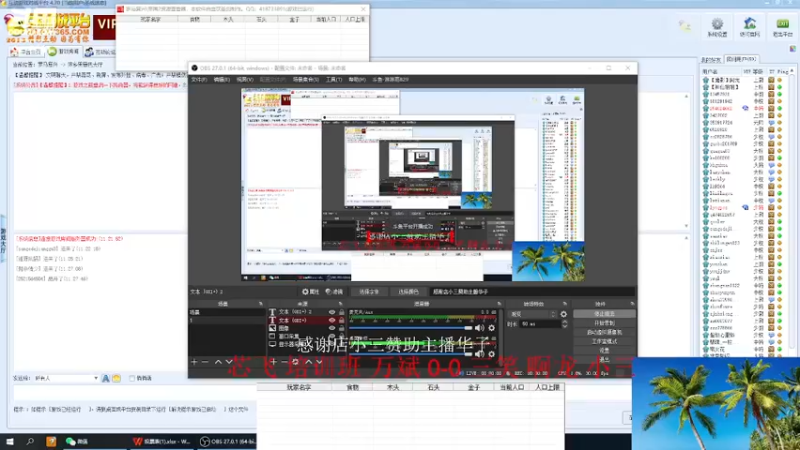The width and height of the screenshot is (800, 450).
Task: Click the 设置 settings button in OBS controls
Action: click(604, 351)
